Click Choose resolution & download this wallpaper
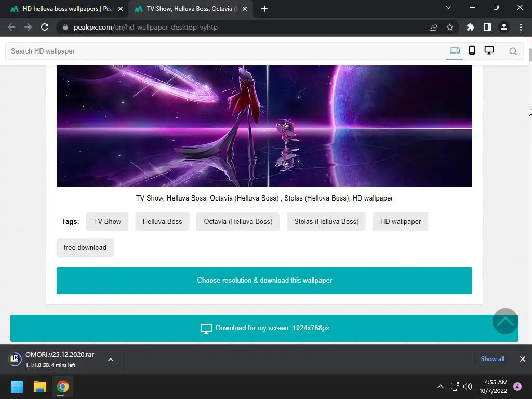This screenshot has width=532, height=399. 264,280
